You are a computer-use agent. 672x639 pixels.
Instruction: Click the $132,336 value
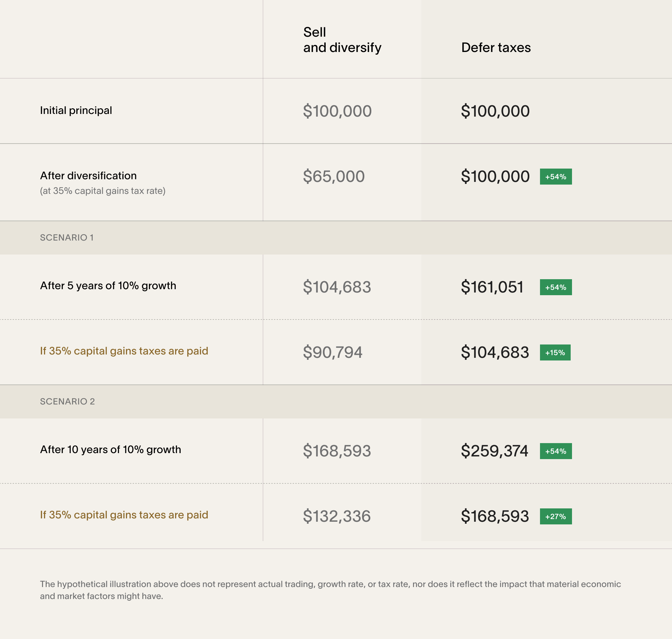pyautogui.click(x=336, y=516)
